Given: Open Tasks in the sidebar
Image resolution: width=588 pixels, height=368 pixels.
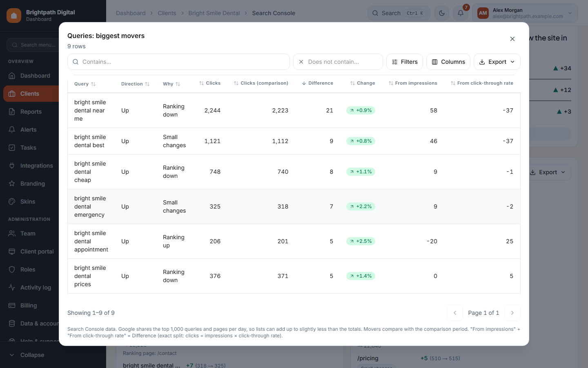Looking at the screenshot, I should [31, 148].
